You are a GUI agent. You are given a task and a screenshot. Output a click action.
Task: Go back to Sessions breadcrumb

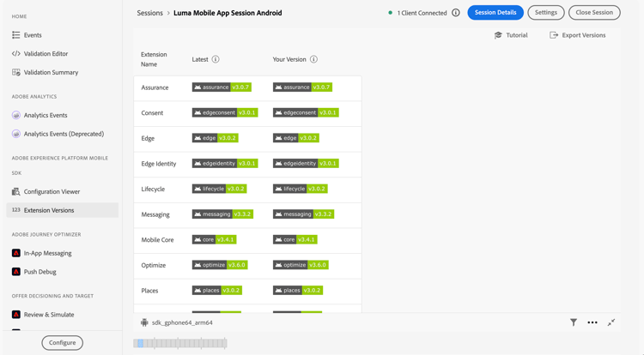coord(150,13)
